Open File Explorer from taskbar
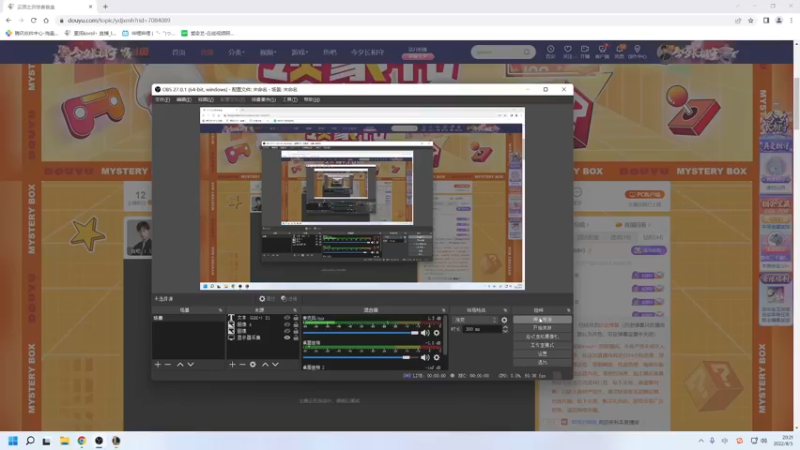 64,440
